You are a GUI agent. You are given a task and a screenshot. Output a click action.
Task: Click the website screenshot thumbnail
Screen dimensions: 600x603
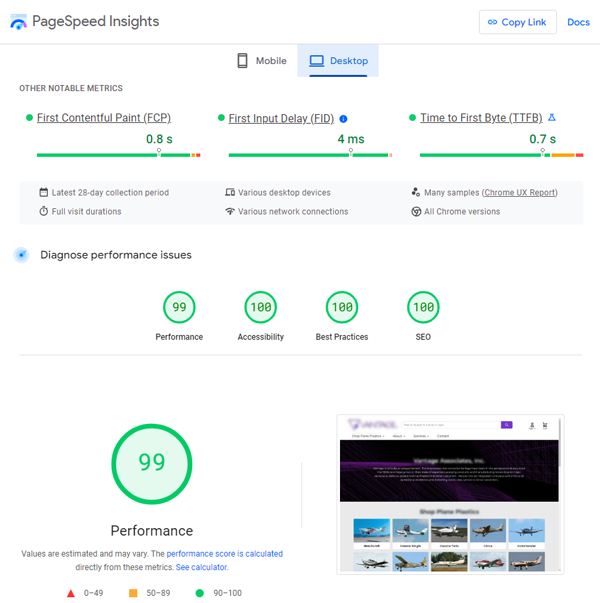(x=449, y=494)
